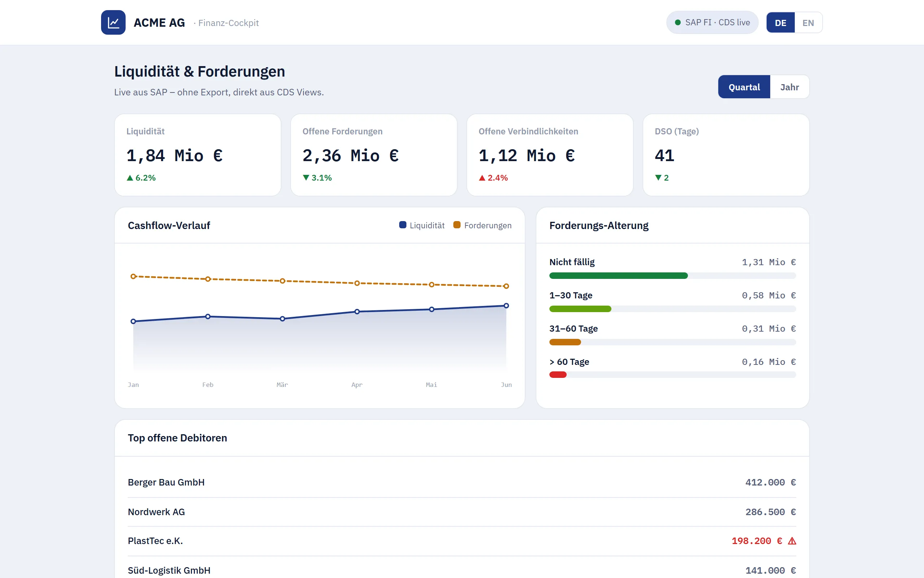
Task: Click the 0,58 Mio € aging value
Action: 768,296
